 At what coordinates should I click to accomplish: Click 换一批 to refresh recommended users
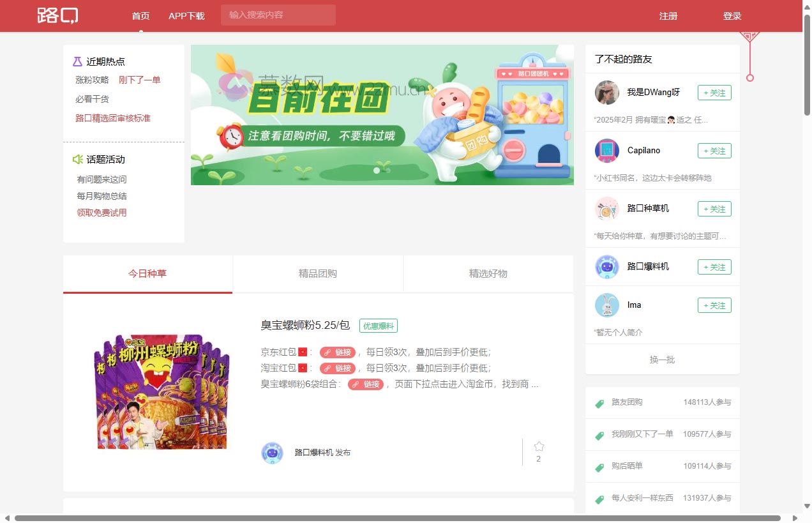coord(662,360)
